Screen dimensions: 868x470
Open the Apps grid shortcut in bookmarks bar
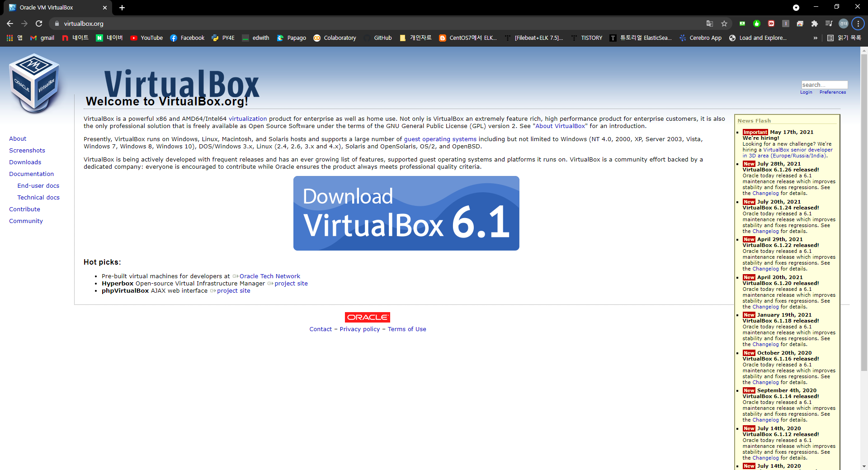click(x=14, y=38)
